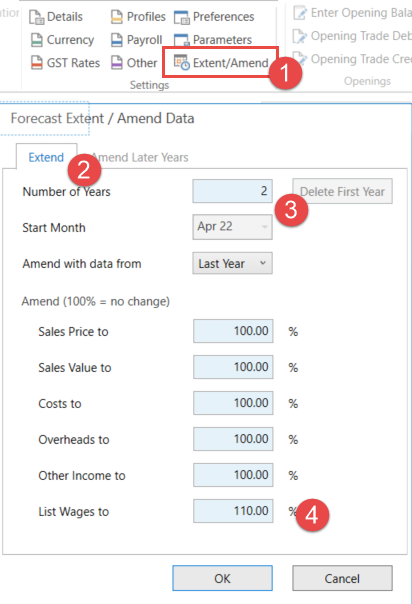The height and width of the screenshot is (604, 412).
Task: Open the Details settings icon
Action: pyautogui.click(x=37, y=17)
